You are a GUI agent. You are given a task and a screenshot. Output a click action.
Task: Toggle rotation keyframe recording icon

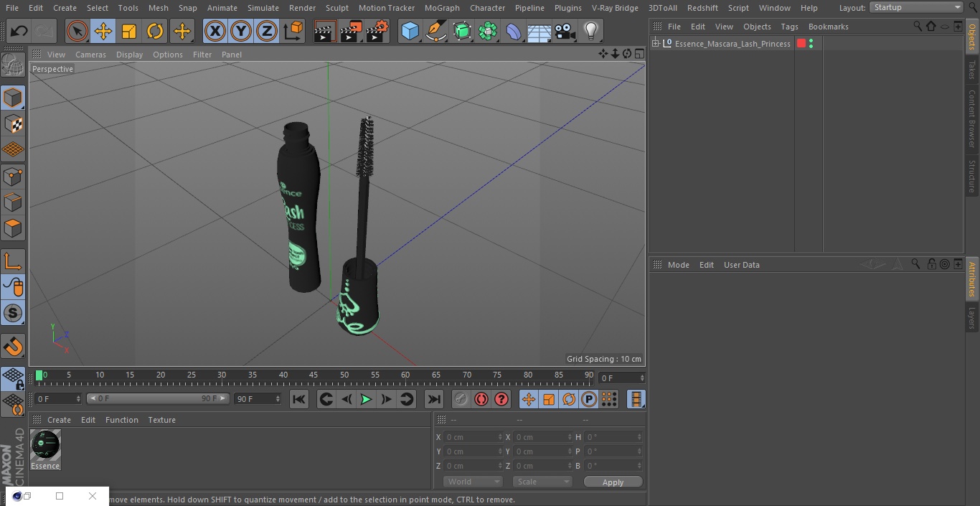[569, 399]
